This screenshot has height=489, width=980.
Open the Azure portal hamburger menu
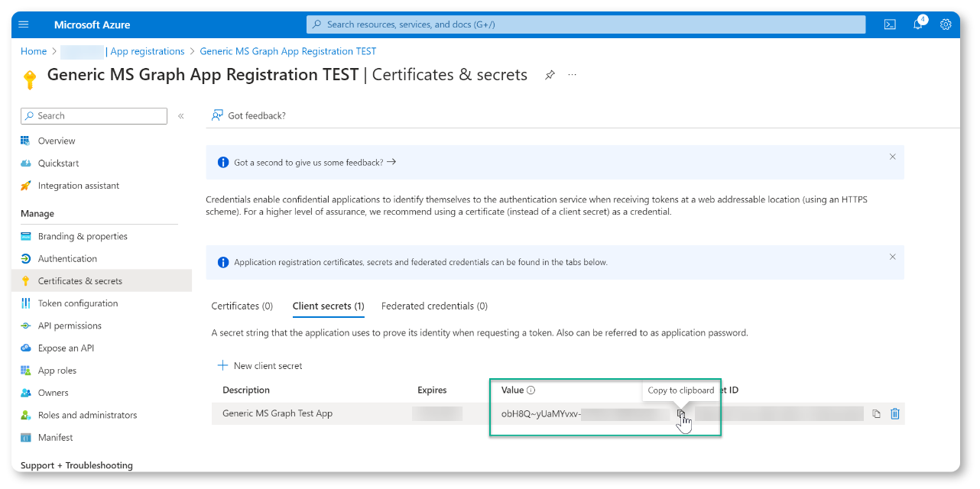[24, 24]
